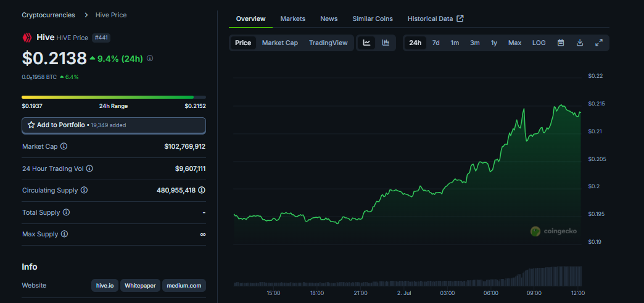Switch to line chart view icon
This screenshot has width=644, height=303.
point(366,43)
